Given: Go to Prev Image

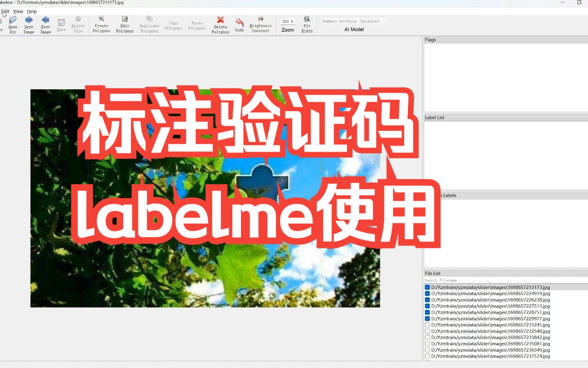Looking at the screenshot, I should [46, 25].
